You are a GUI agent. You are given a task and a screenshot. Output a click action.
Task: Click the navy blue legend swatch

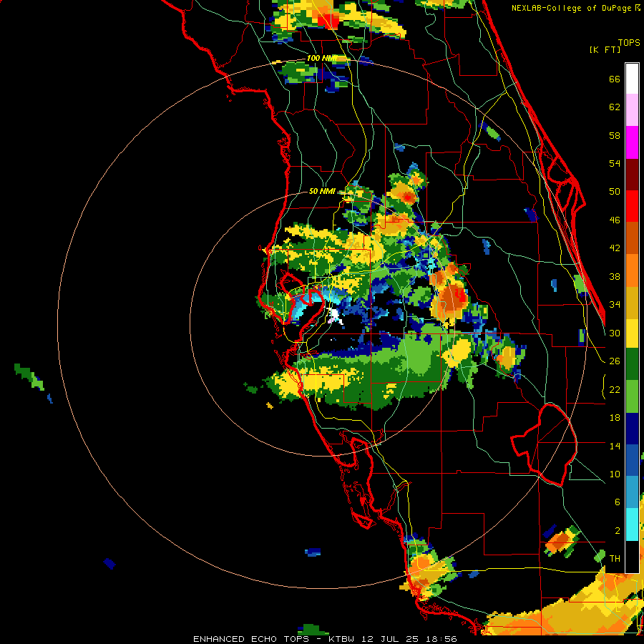click(632, 429)
